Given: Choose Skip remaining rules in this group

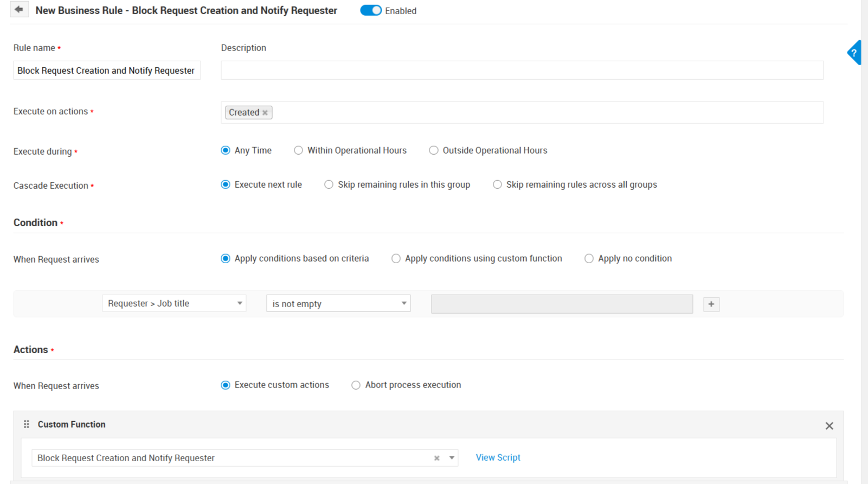Looking at the screenshot, I should pyautogui.click(x=329, y=185).
